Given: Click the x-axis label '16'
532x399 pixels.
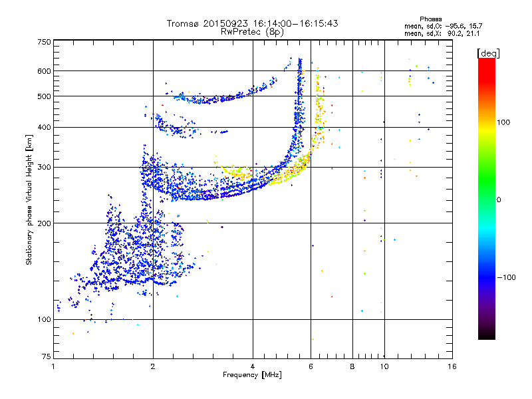Looking at the screenshot, I should pos(452,366).
